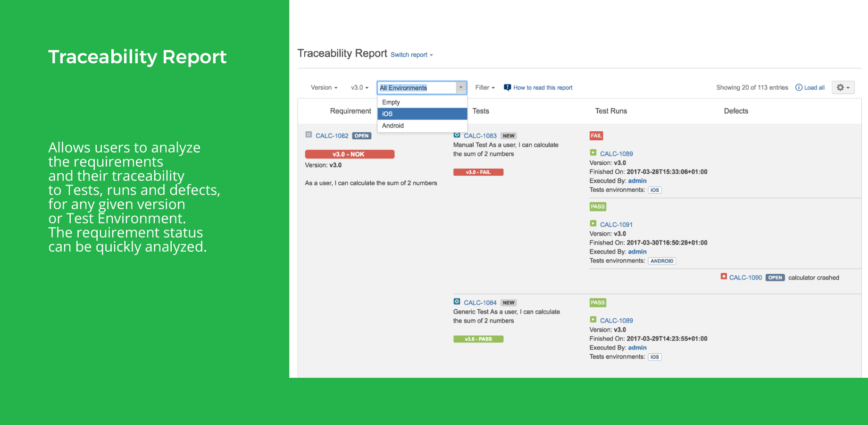Image resolution: width=868 pixels, height=425 pixels.
Task: Open the Filter menu
Action: pyautogui.click(x=484, y=87)
